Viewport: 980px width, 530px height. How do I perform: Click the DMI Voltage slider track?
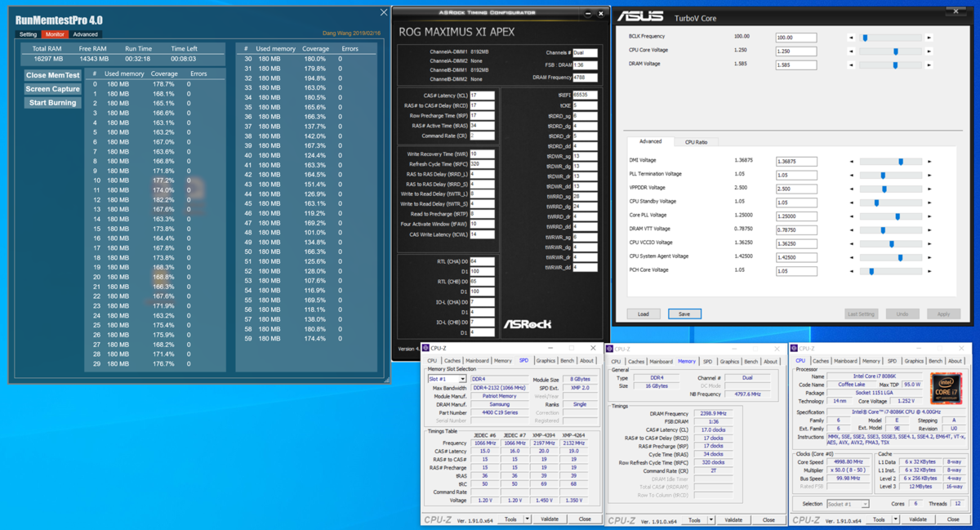pyautogui.click(x=891, y=162)
